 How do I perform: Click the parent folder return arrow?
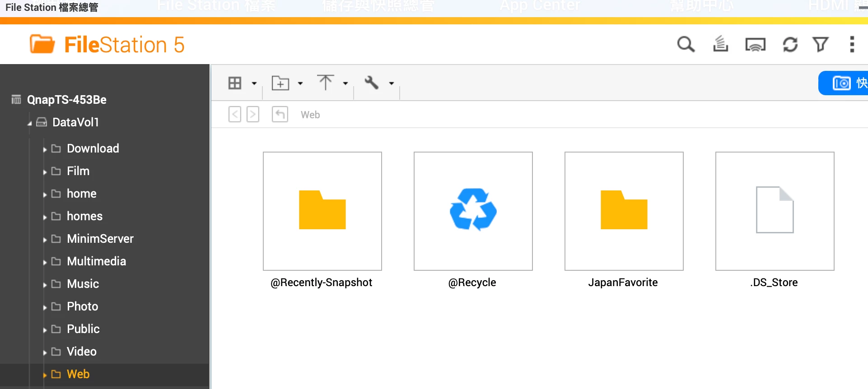pyautogui.click(x=280, y=114)
